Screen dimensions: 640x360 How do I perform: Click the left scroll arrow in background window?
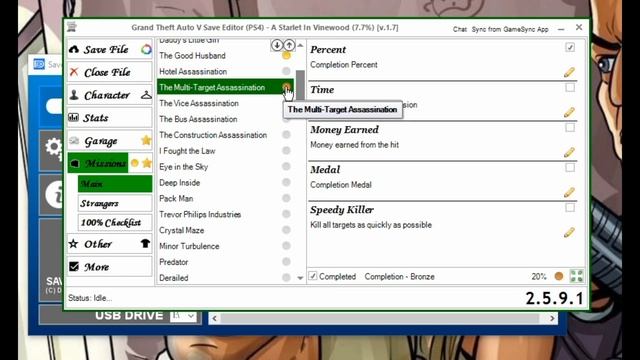(x=215, y=318)
